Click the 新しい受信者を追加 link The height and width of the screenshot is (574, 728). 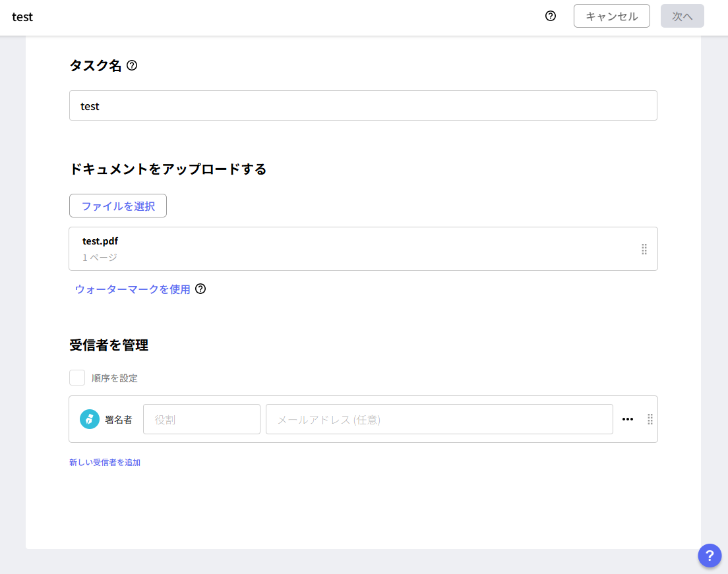point(106,462)
